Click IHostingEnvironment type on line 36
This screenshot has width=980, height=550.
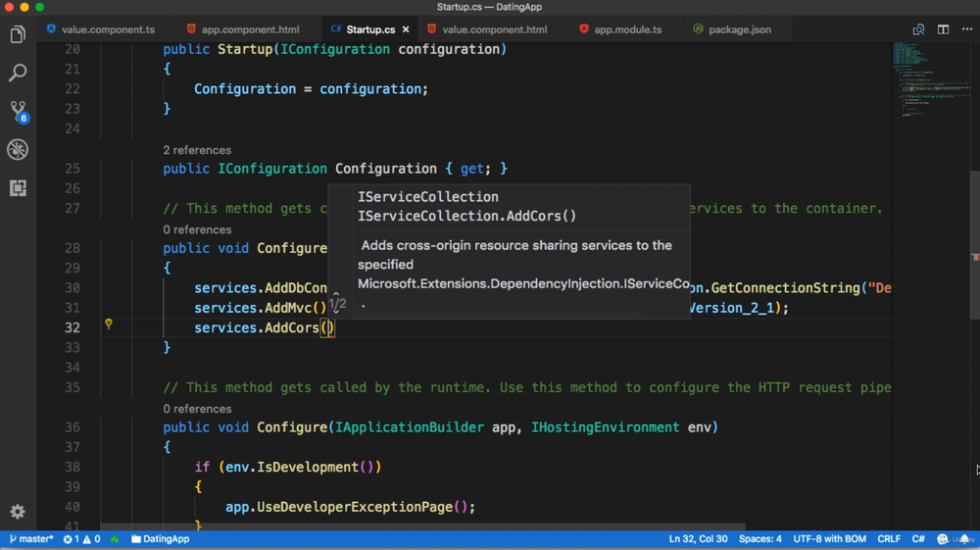click(x=605, y=427)
